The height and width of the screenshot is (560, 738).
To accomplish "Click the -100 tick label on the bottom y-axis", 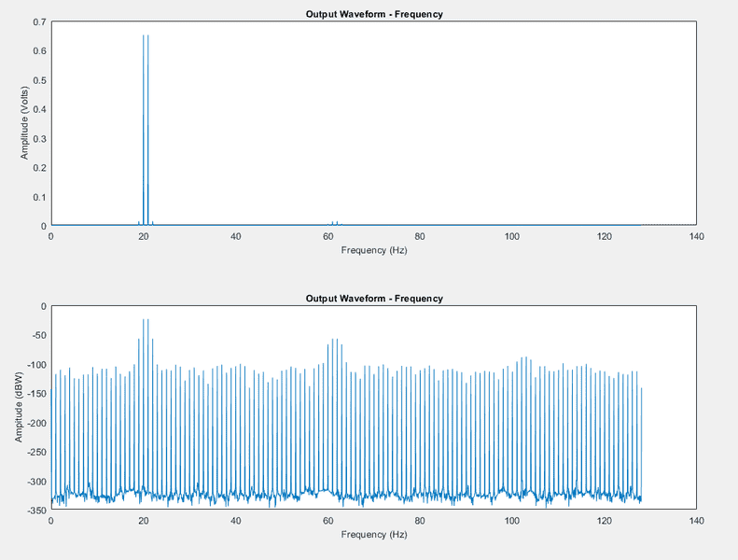I will coord(36,365).
